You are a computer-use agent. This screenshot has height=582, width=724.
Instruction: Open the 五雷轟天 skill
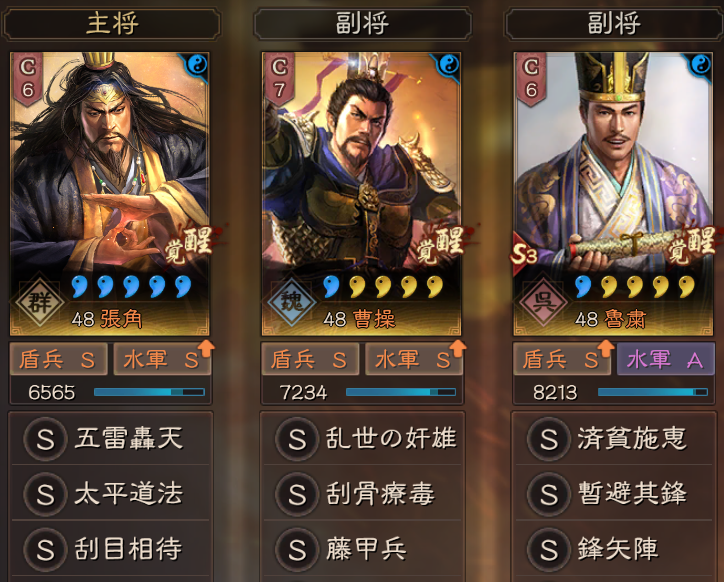coord(111,438)
